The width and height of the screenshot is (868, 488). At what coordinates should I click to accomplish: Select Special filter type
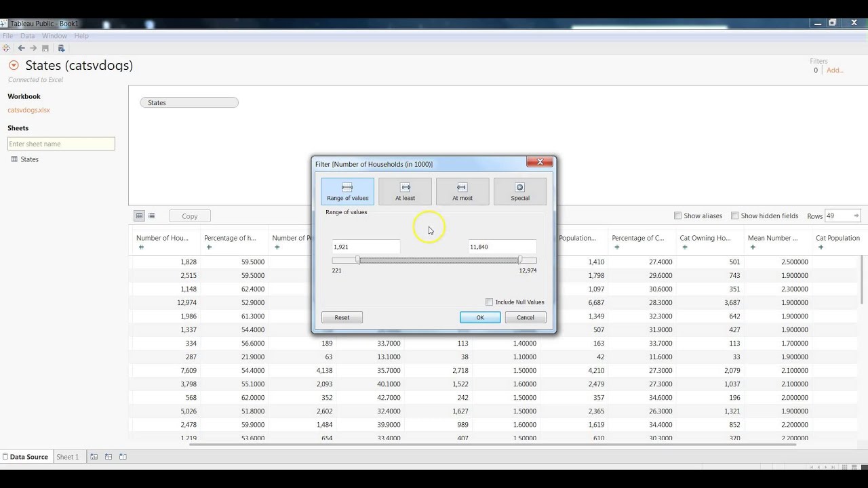[520, 191]
